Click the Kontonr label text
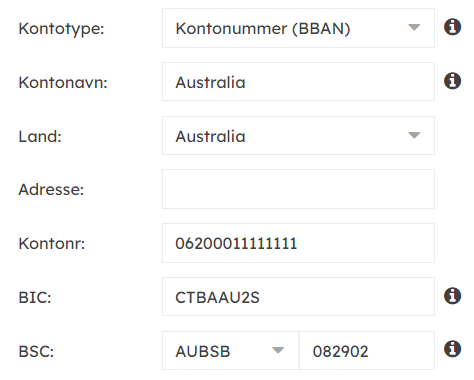Image resolution: width=474 pixels, height=380 pixels. pos(52,244)
